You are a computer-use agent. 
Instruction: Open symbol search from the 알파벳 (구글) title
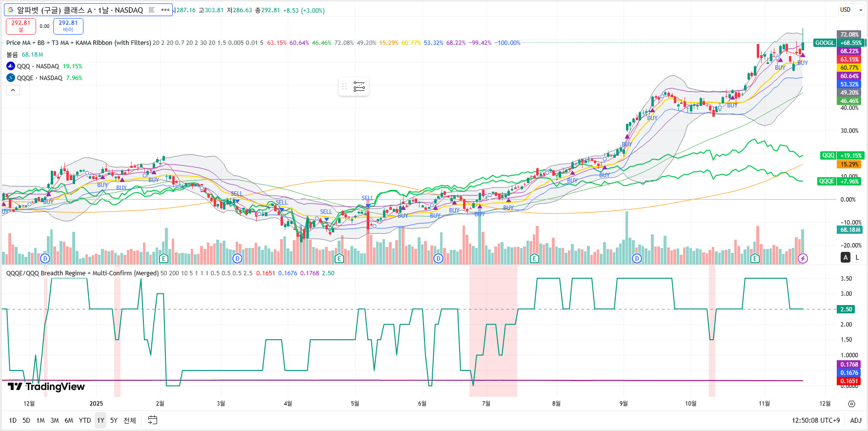[x=80, y=10]
